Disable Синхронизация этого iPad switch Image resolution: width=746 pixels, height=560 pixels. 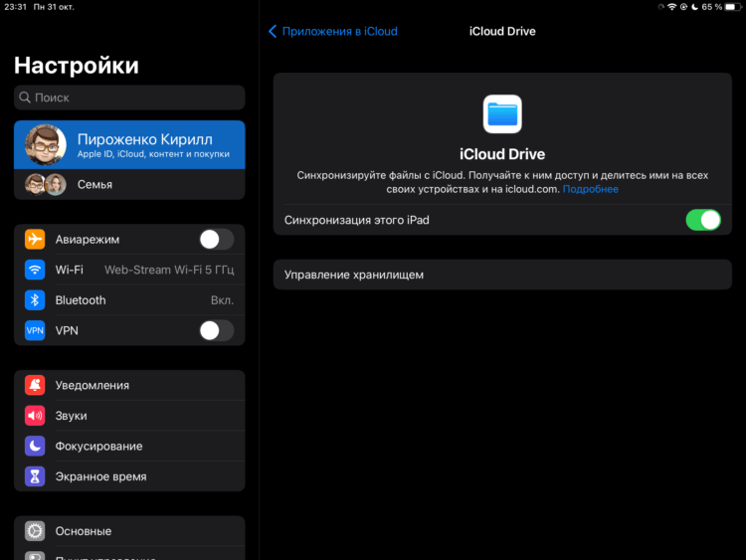click(702, 220)
